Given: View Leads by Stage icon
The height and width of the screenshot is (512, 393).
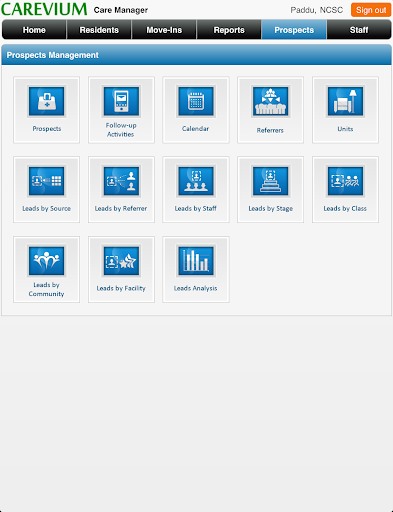Looking at the screenshot, I should click(270, 181).
